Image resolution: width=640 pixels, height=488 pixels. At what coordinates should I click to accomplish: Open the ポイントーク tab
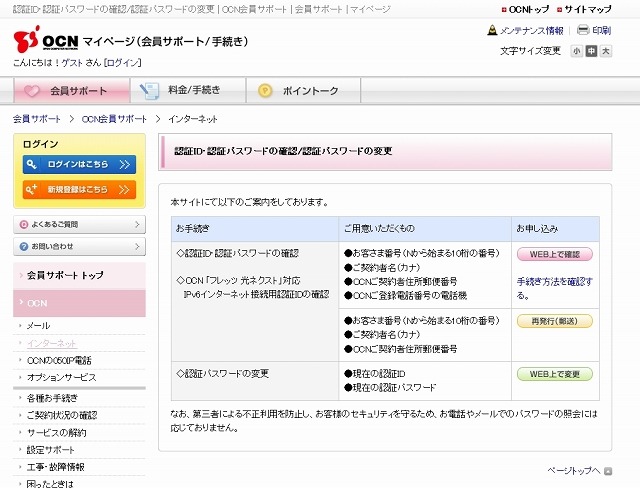pyautogui.click(x=304, y=91)
